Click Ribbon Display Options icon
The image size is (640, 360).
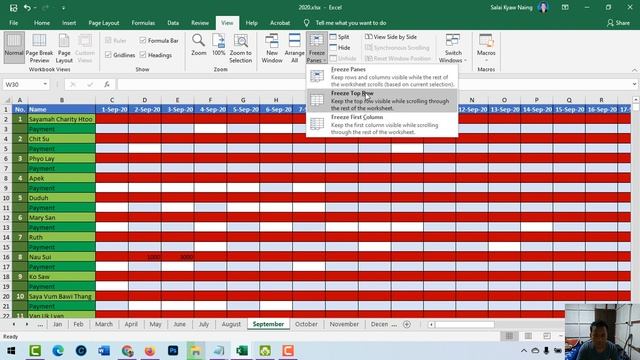(565, 7)
